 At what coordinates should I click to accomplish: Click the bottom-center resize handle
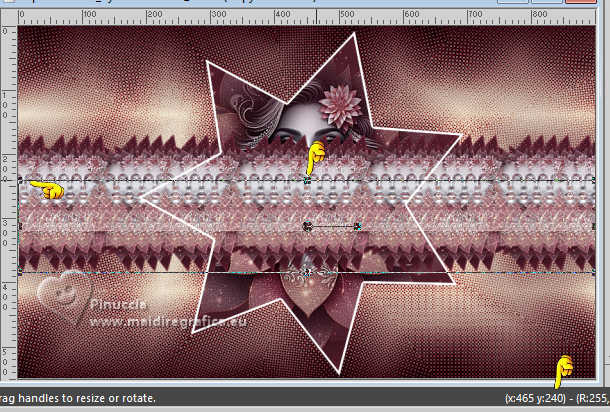[307, 272]
